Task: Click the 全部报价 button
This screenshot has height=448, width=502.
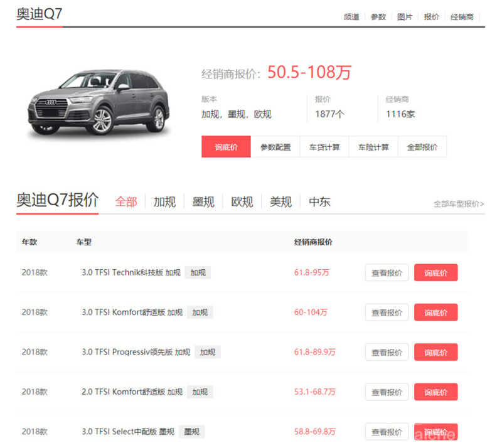Action: [x=422, y=147]
